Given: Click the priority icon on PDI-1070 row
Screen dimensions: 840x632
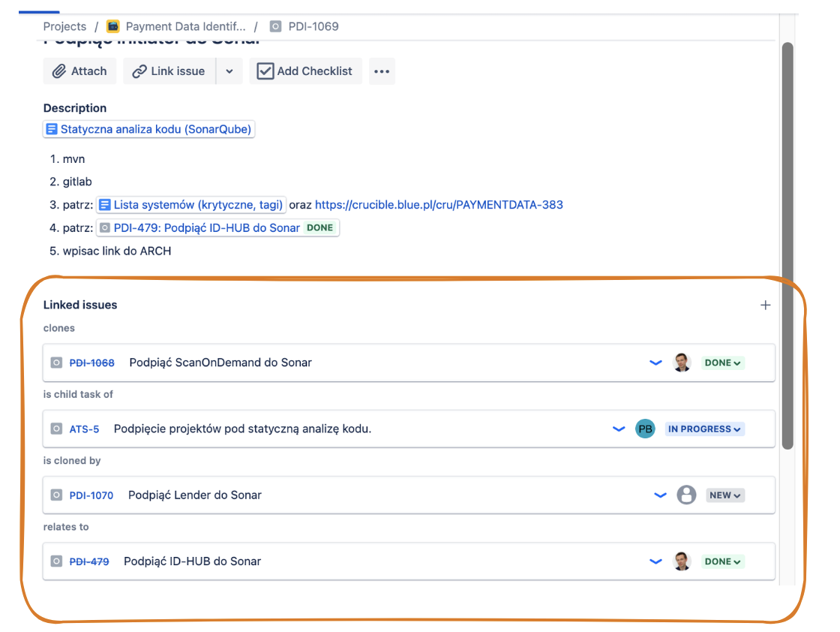Looking at the screenshot, I should pos(660,495).
